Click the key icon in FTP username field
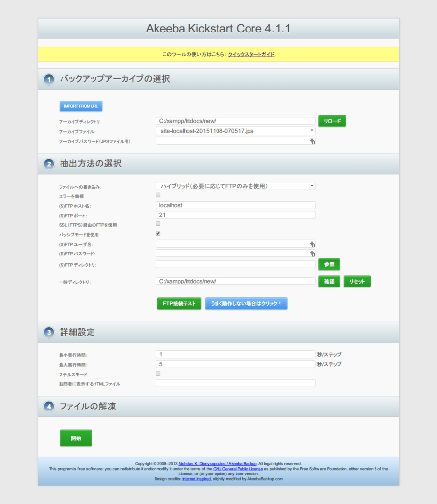The height and width of the screenshot is (504, 437). (312, 244)
